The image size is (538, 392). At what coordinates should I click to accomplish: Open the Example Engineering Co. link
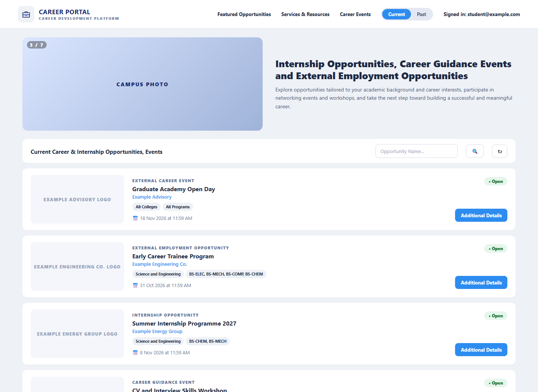coord(160,264)
